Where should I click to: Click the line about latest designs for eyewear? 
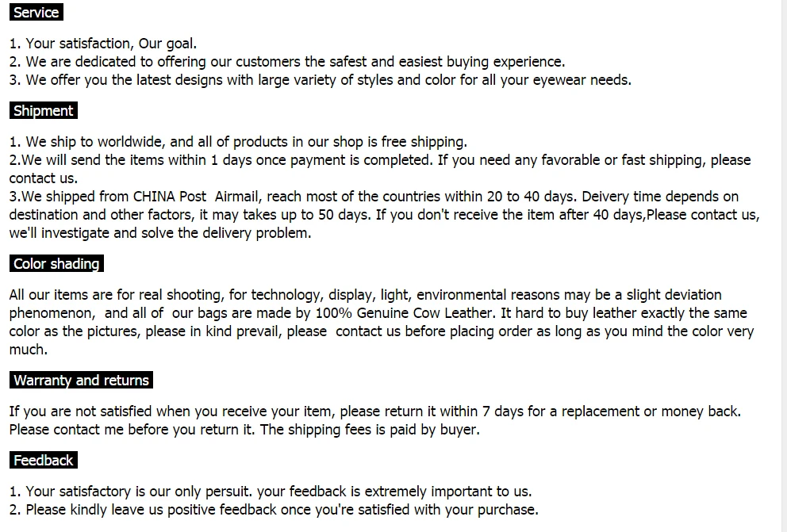321,80
